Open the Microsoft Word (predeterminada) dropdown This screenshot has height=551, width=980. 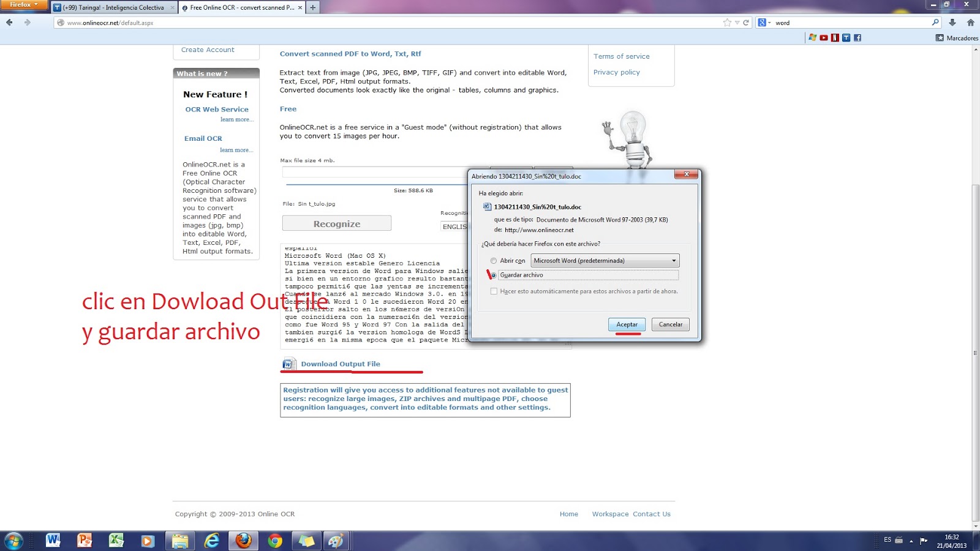(x=605, y=261)
